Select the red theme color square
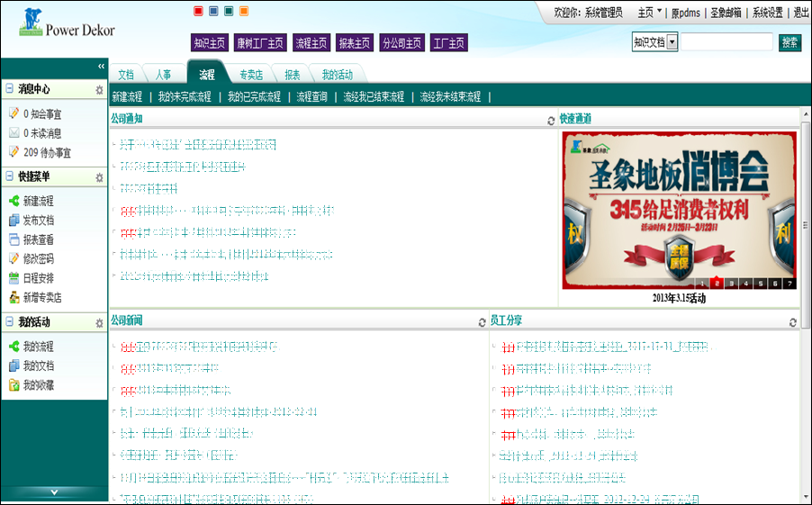This screenshot has height=505, width=812. click(x=198, y=11)
